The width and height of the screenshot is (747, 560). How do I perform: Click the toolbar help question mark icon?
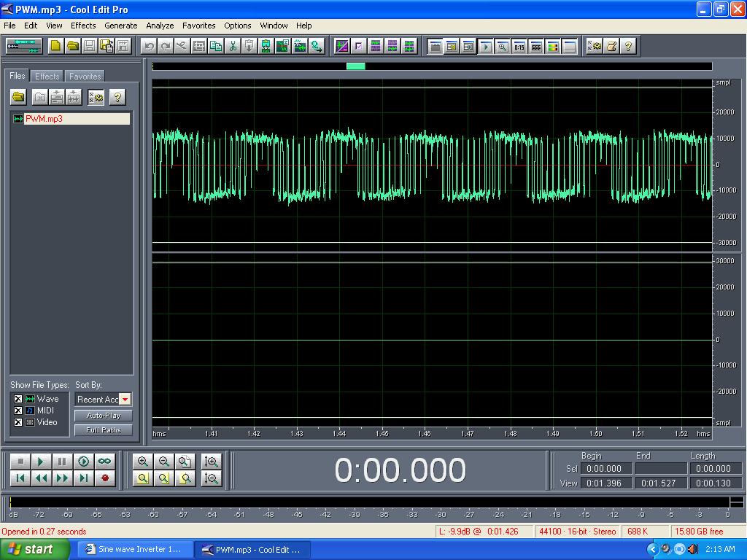(x=628, y=46)
